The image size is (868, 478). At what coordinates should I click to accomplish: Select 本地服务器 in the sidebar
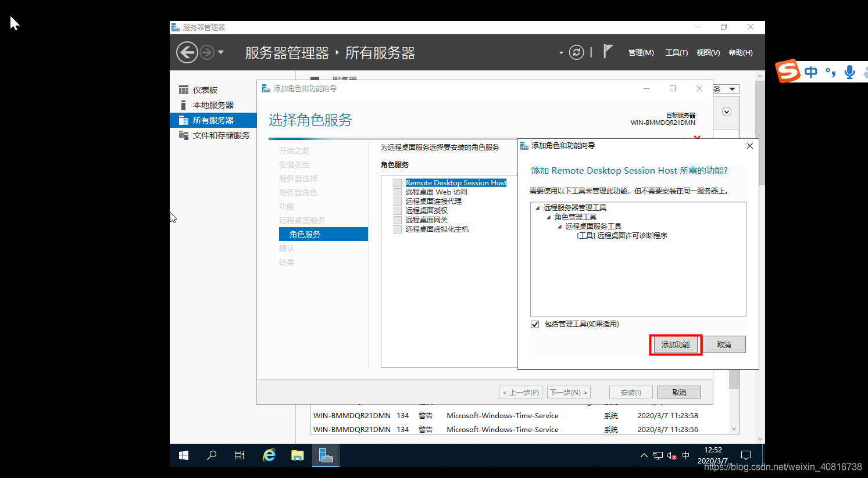click(x=213, y=105)
